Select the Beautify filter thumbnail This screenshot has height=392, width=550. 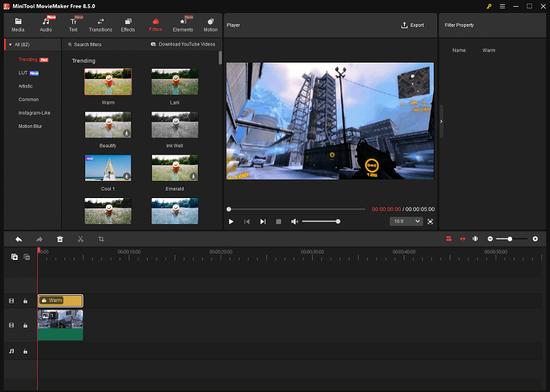[x=108, y=125]
